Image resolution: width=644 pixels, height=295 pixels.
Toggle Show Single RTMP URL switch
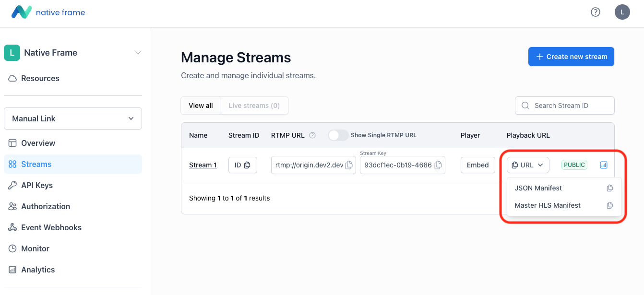pyautogui.click(x=338, y=135)
